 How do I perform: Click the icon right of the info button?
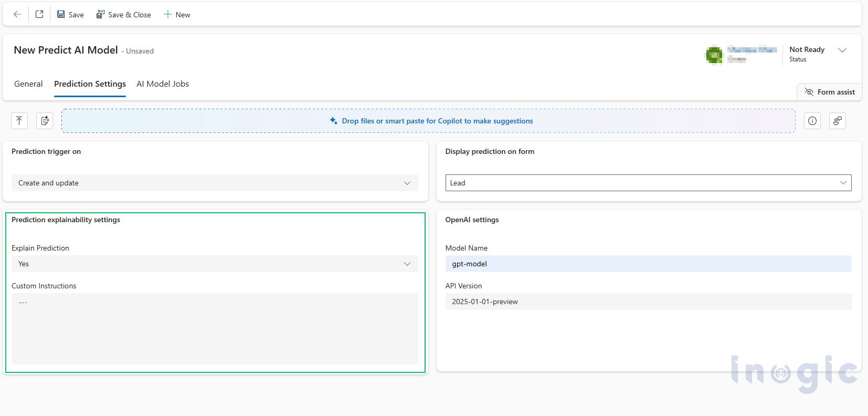[837, 121]
